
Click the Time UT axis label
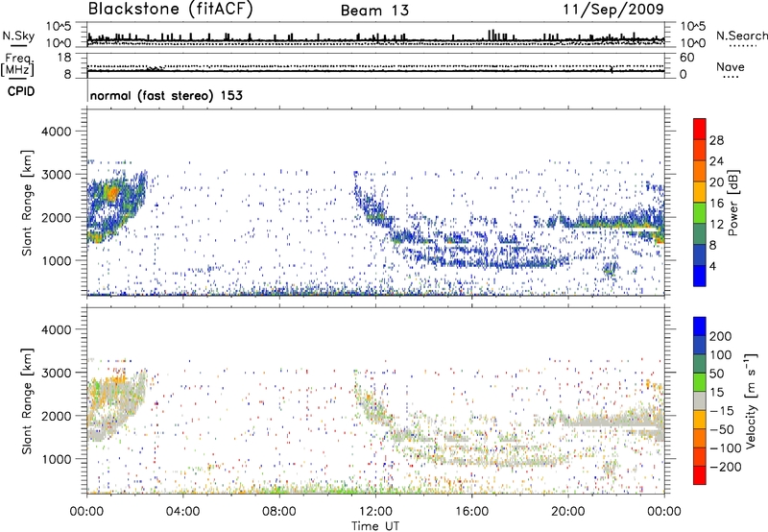tap(375, 526)
